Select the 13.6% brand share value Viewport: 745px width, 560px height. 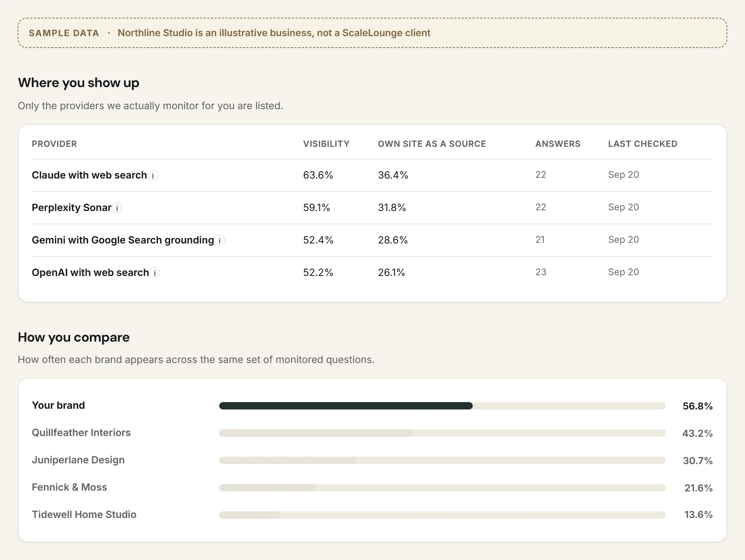699,515
